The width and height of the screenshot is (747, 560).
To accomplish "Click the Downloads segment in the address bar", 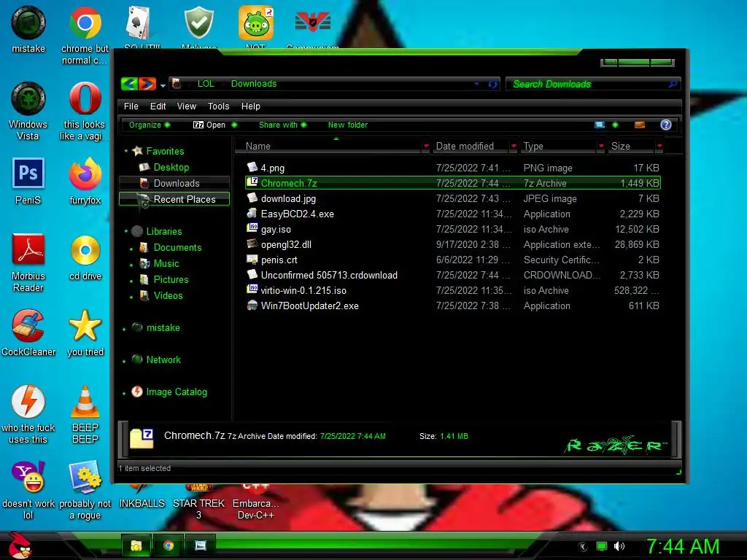I will point(253,84).
